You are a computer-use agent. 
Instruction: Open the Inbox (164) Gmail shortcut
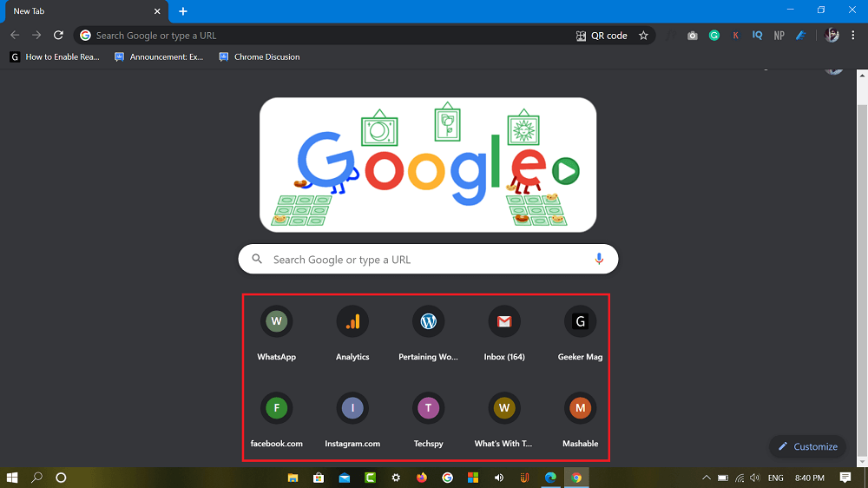coord(503,333)
